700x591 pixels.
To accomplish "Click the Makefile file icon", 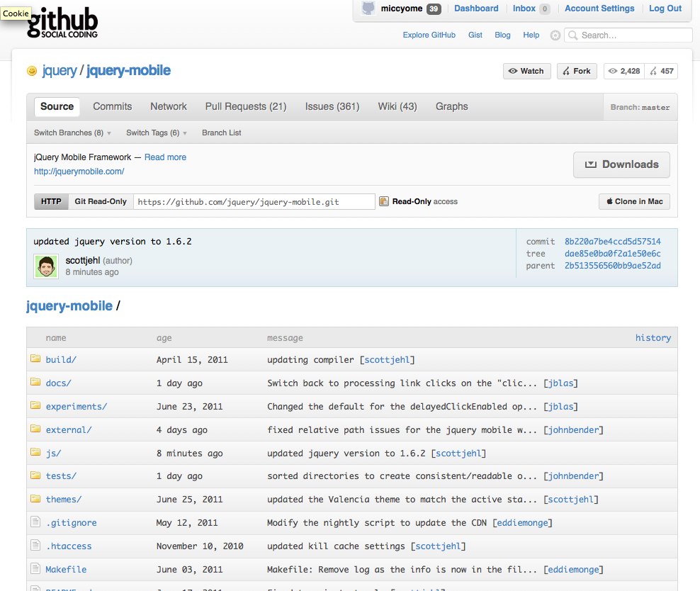I will [35, 568].
